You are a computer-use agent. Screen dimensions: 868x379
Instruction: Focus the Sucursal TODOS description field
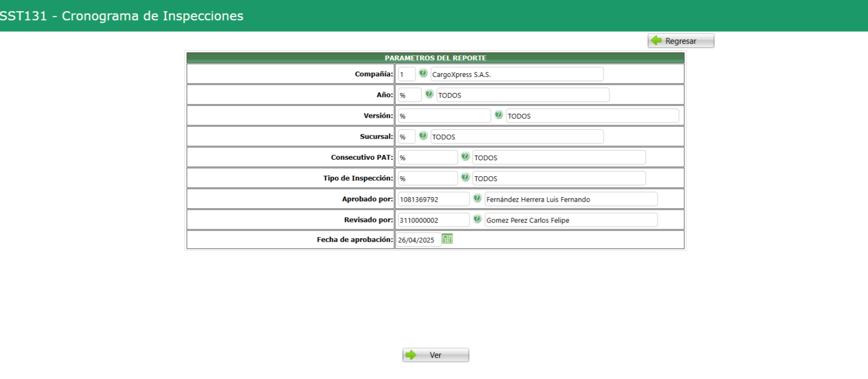click(517, 136)
